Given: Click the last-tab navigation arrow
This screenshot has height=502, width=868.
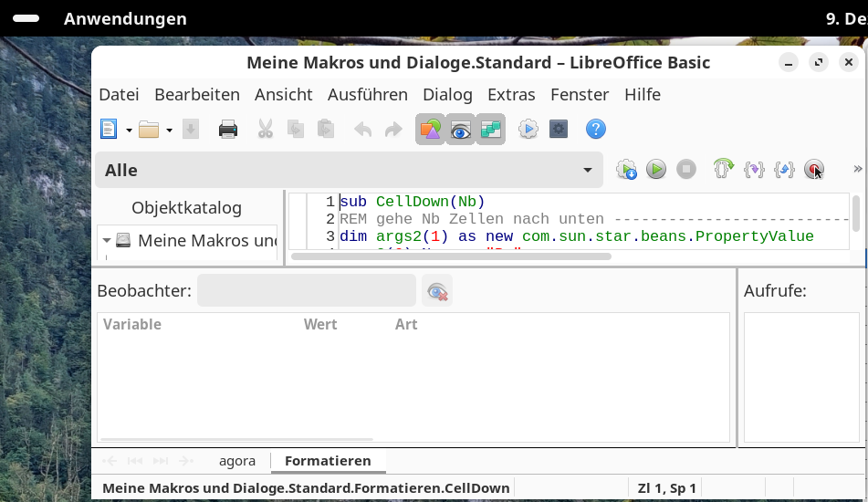Looking at the screenshot, I should pyautogui.click(x=161, y=461).
